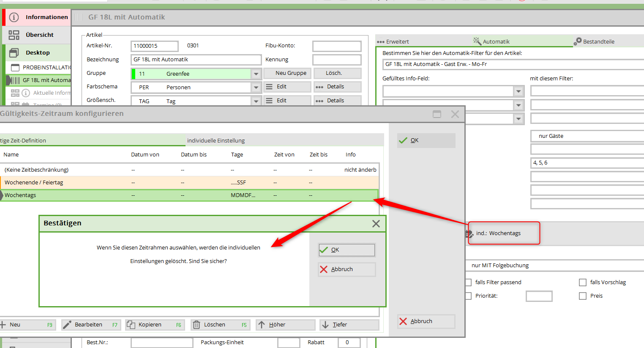Expand third Gefülltes Info-Feld dropdown

click(x=518, y=119)
